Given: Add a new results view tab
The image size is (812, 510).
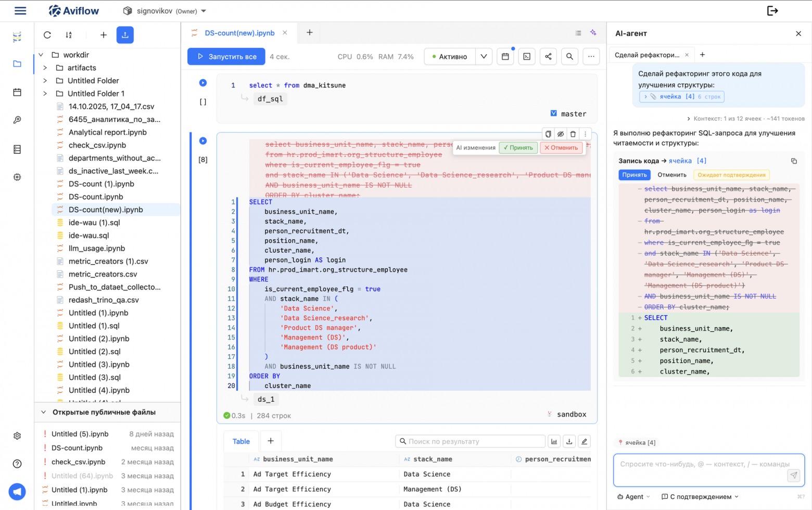Looking at the screenshot, I should point(271,441).
